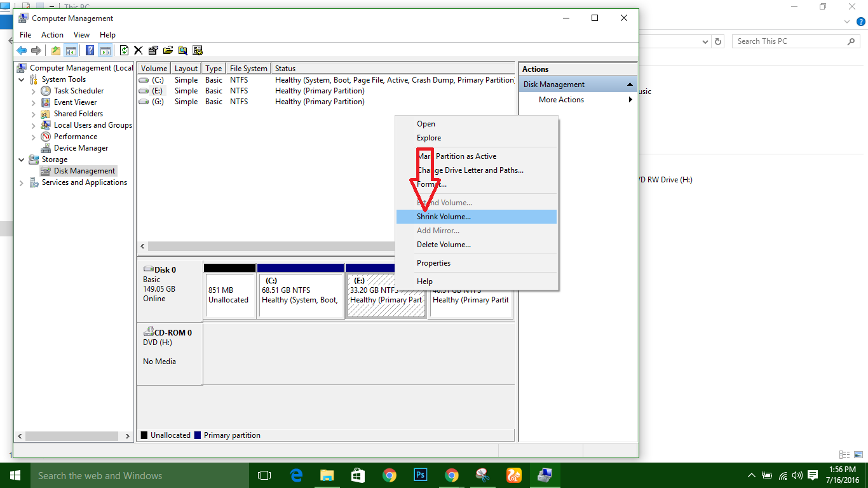The image size is (868, 488).
Task: Toggle the console tree pane visibility
Action: (x=71, y=50)
